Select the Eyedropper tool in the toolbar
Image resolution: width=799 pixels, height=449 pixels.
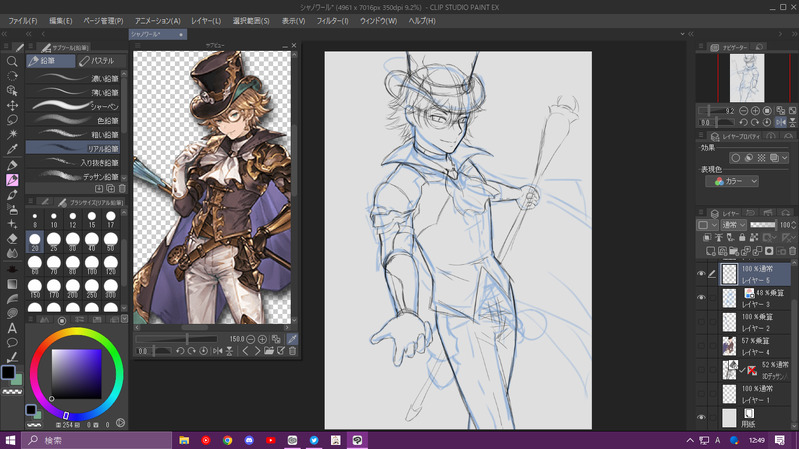pos(12,149)
